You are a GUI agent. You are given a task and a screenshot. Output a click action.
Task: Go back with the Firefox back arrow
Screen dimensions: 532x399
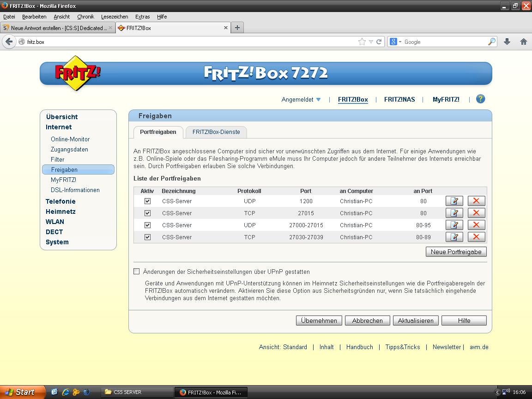(x=9, y=42)
